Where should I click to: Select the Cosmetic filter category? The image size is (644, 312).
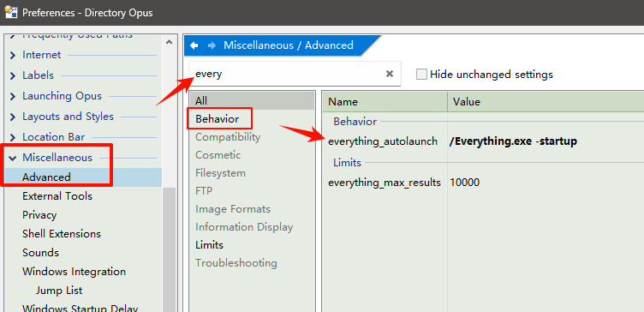click(218, 155)
